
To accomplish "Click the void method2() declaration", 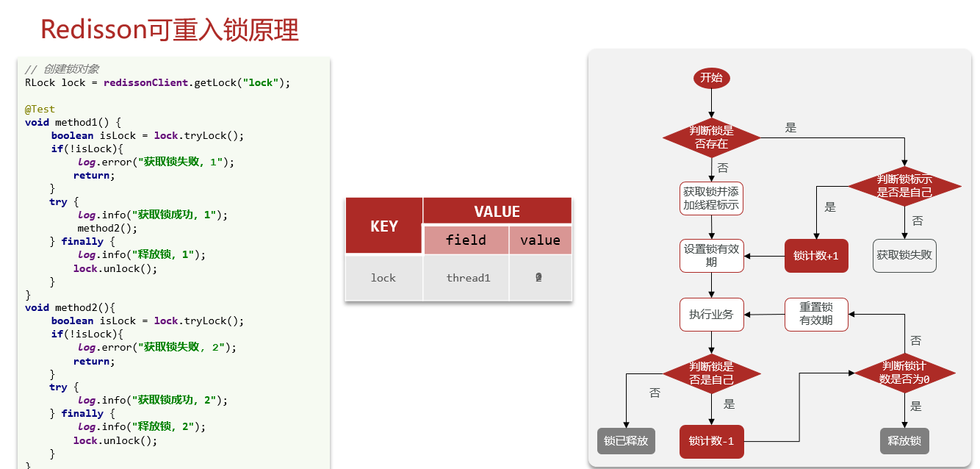I will 70,307.
